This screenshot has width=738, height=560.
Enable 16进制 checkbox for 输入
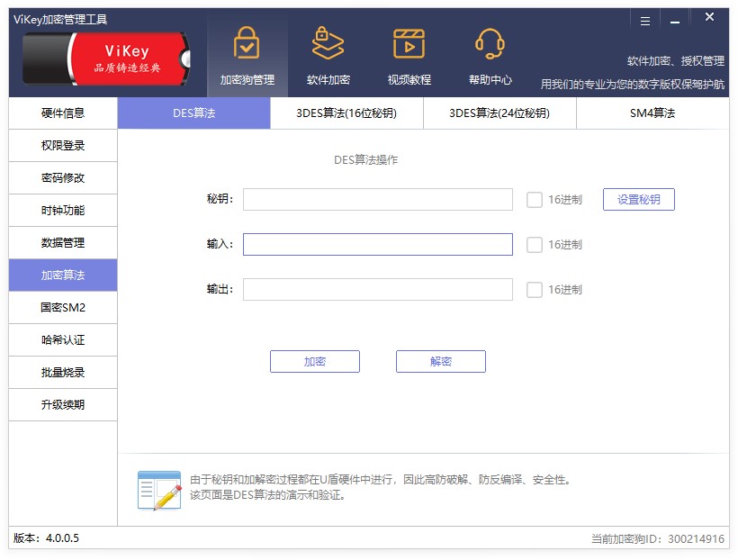click(x=535, y=245)
